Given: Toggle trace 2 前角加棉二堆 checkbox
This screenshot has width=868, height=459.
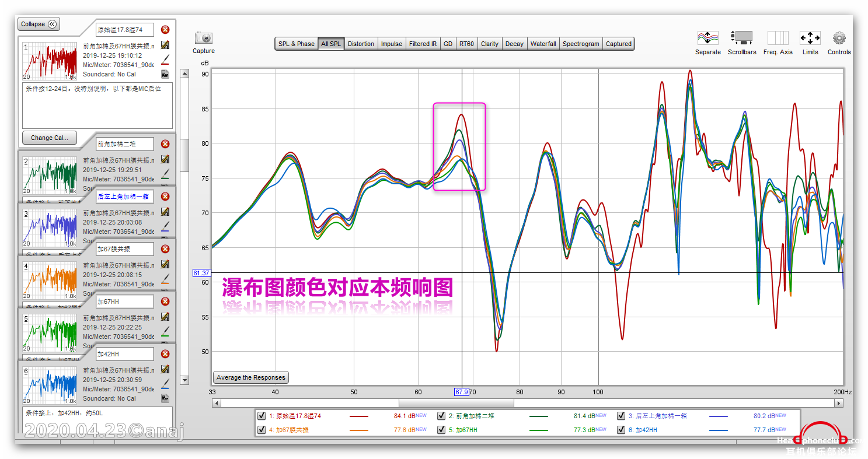Looking at the screenshot, I should (441, 416).
